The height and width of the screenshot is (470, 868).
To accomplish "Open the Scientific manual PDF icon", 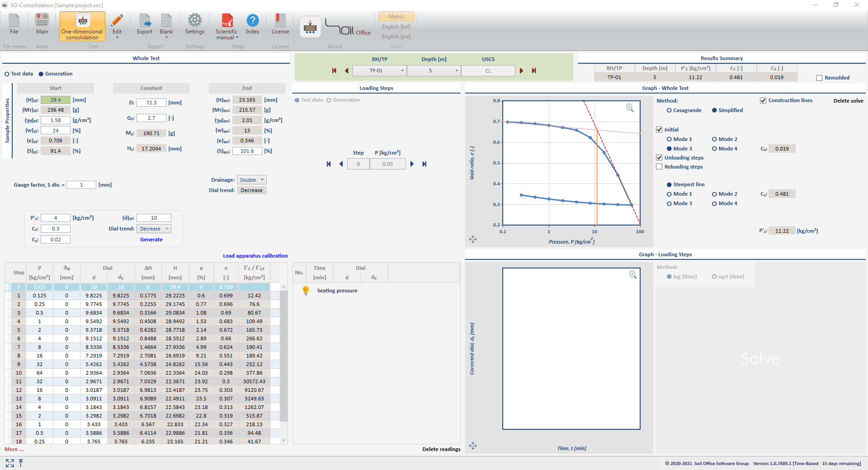I will pos(226,21).
